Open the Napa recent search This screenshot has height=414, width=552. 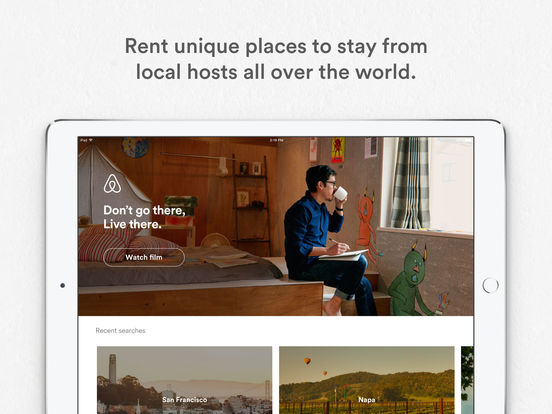pos(366,380)
